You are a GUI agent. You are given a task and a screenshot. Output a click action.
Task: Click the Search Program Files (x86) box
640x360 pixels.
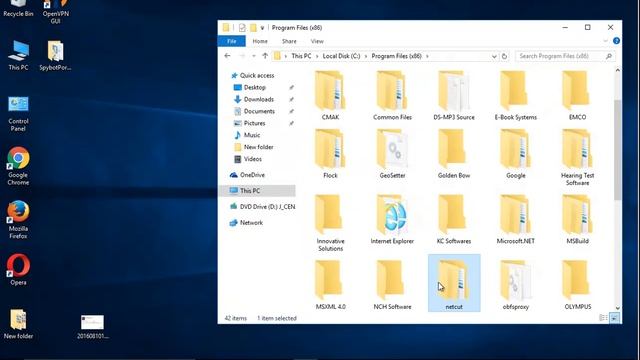point(565,56)
